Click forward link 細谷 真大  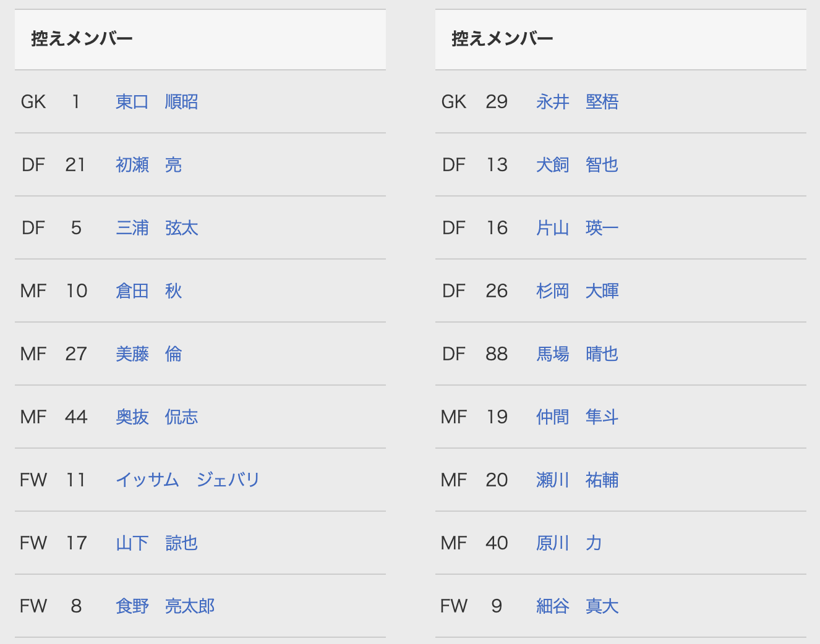tap(577, 606)
